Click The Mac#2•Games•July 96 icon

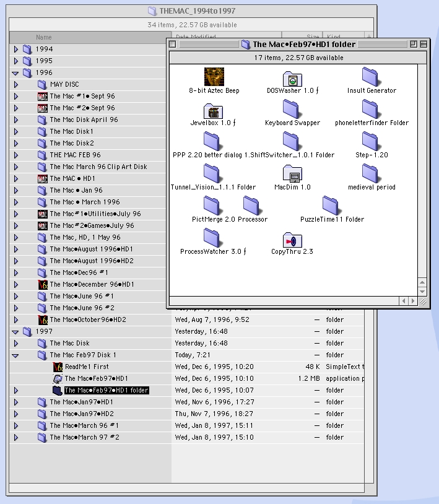click(43, 225)
